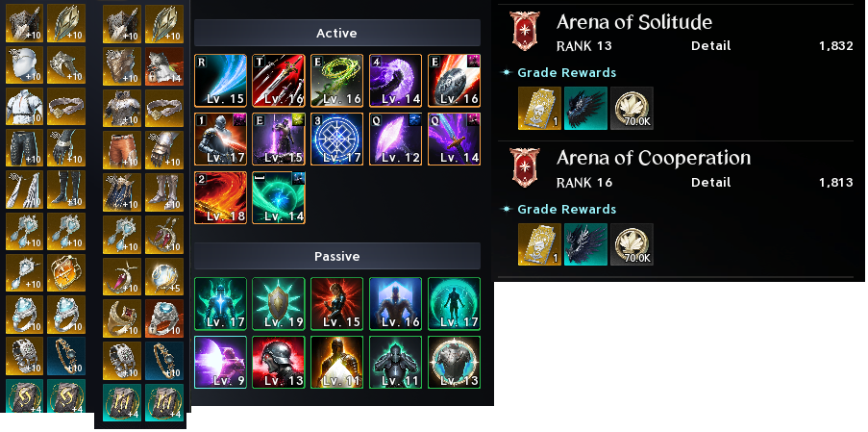
Task: Open Detail for Arena of Solitude
Action: 710,46
